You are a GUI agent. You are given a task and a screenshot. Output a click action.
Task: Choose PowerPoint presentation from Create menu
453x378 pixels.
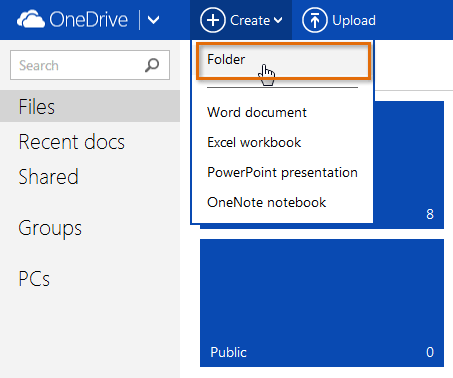282,173
